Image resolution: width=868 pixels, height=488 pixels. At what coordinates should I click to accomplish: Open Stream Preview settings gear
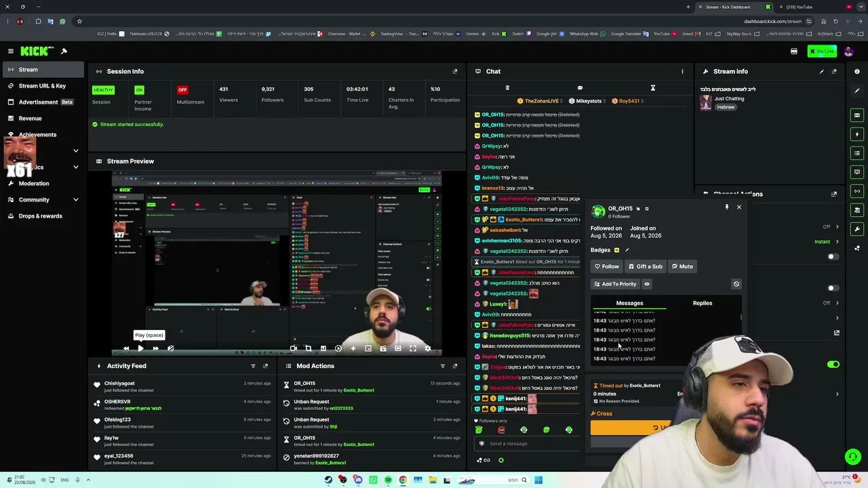427,348
